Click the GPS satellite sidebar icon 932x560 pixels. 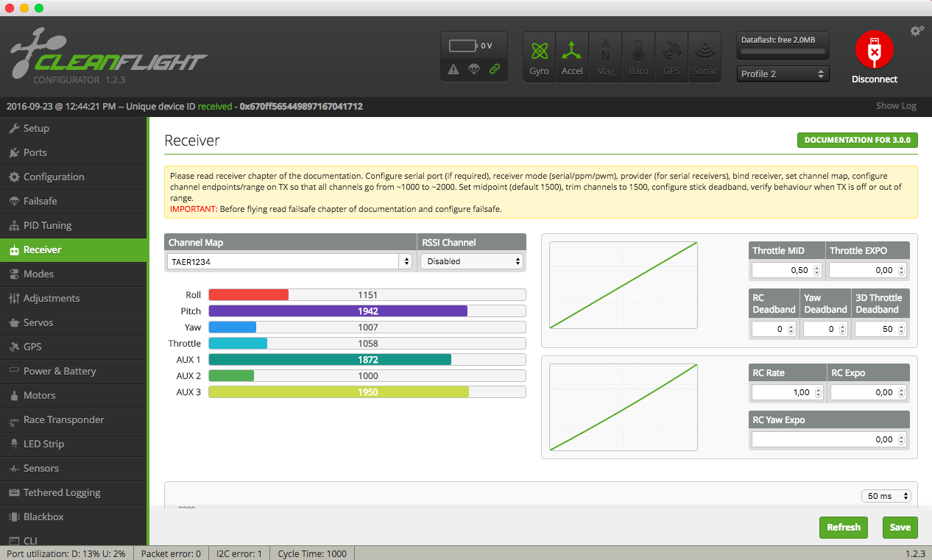(x=14, y=347)
